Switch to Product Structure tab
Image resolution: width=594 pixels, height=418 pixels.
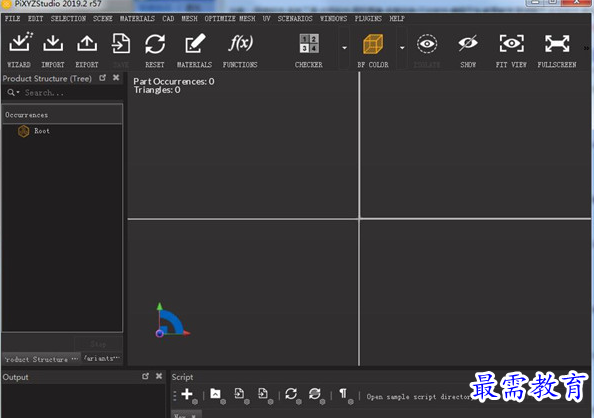41,359
